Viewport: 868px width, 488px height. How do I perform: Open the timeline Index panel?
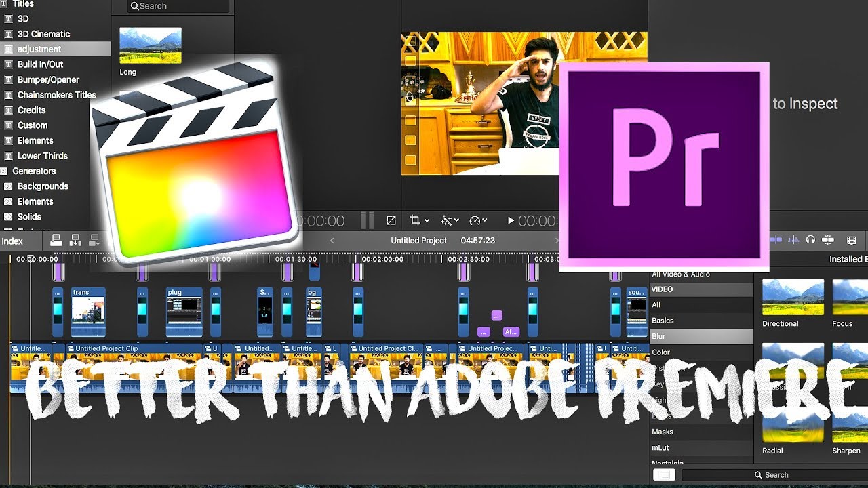tap(12, 241)
